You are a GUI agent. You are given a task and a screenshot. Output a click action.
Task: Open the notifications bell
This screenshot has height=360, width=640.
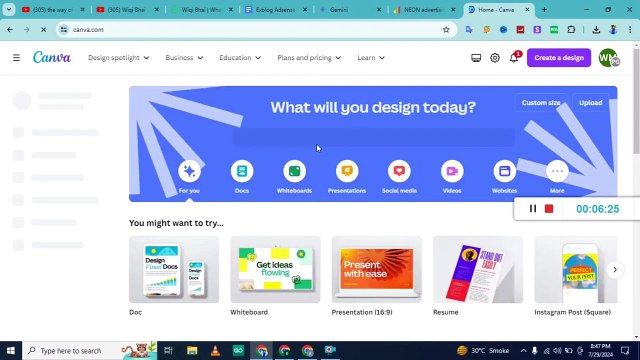tap(514, 58)
